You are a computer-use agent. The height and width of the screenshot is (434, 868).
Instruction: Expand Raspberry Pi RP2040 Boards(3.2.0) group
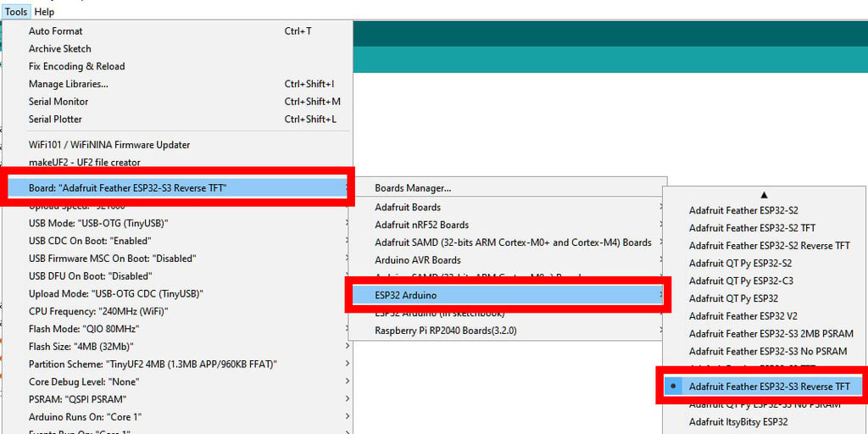507,331
